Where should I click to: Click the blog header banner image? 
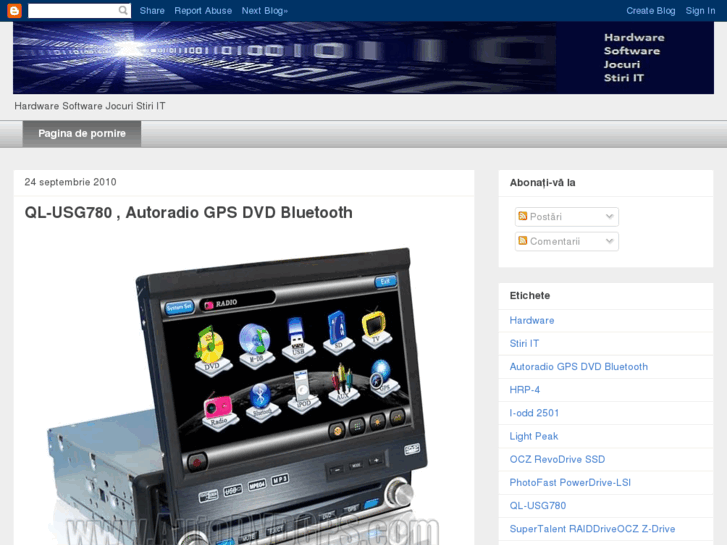[x=364, y=58]
